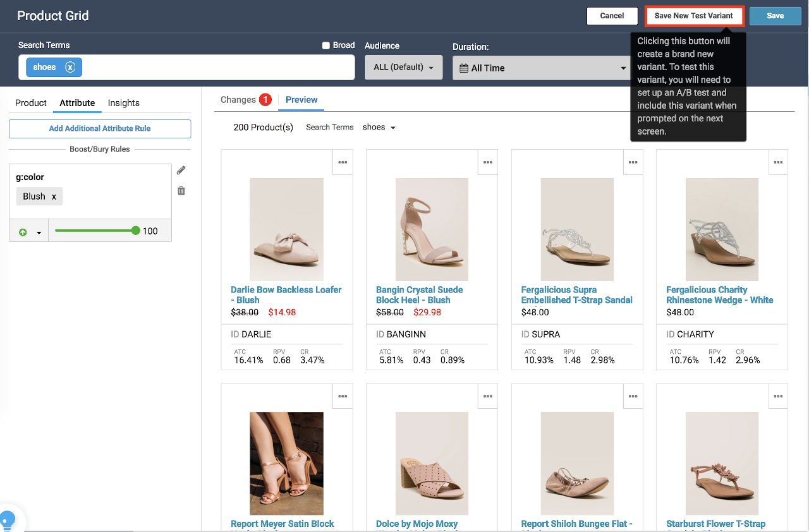This screenshot has width=809, height=532.
Task: Open options menu for Report Shiloh Bungee Flat
Action: click(x=633, y=396)
